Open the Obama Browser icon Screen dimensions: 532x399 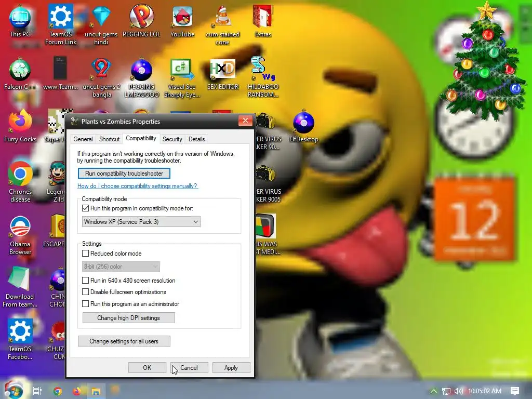click(20, 235)
